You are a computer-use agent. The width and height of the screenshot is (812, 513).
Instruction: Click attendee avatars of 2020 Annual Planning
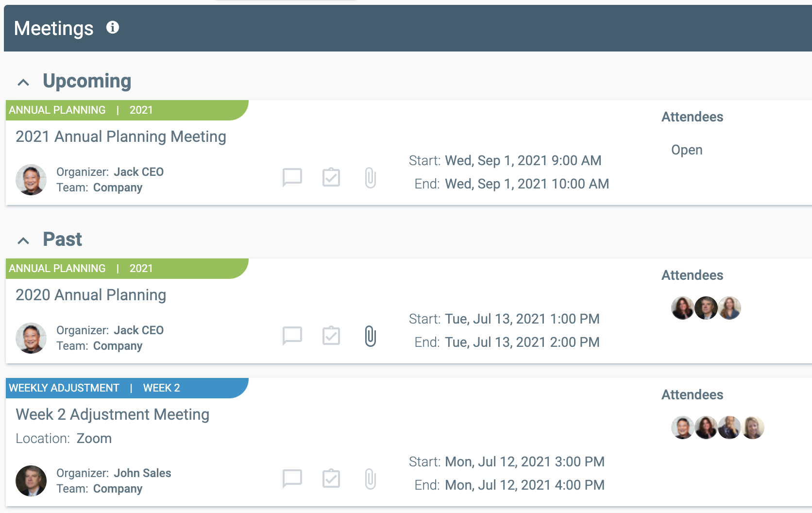706,308
